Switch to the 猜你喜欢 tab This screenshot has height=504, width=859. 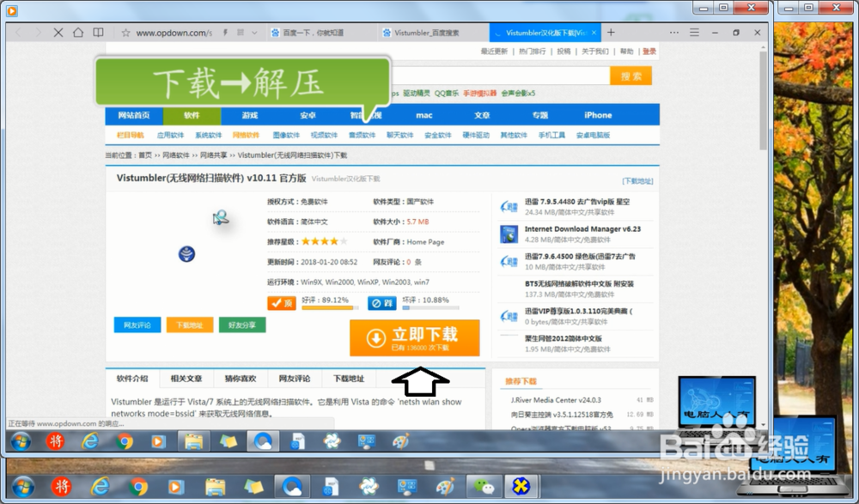pyautogui.click(x=241, y=379)
